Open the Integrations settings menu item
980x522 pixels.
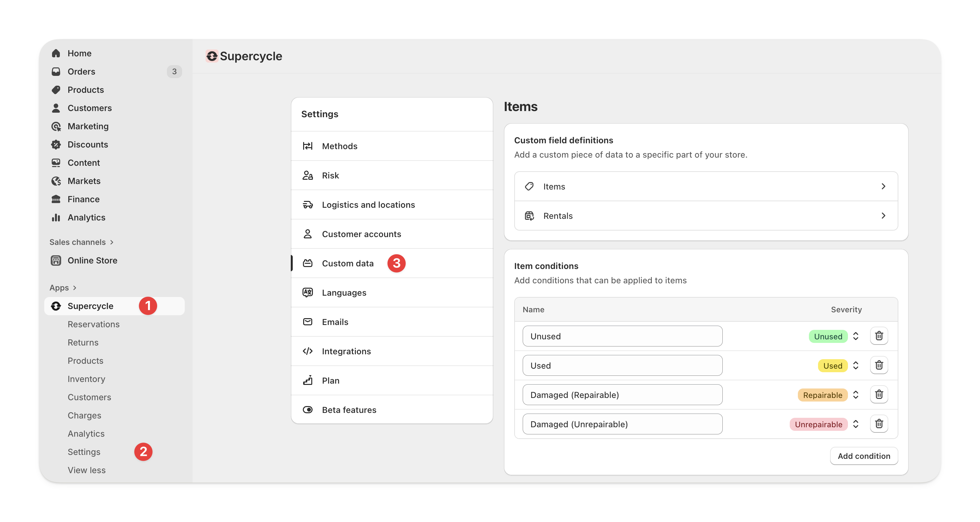coord(346,351)
